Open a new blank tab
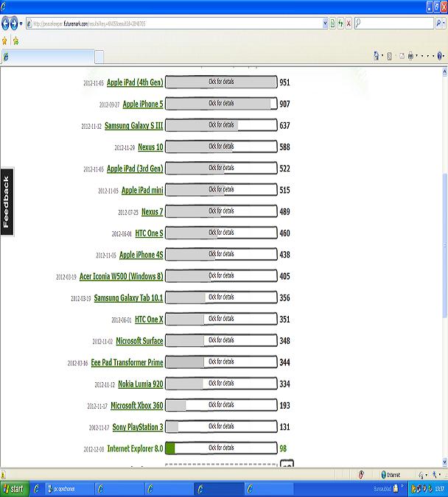This screenshot has height=497, width=448. (x=99, y=57)
